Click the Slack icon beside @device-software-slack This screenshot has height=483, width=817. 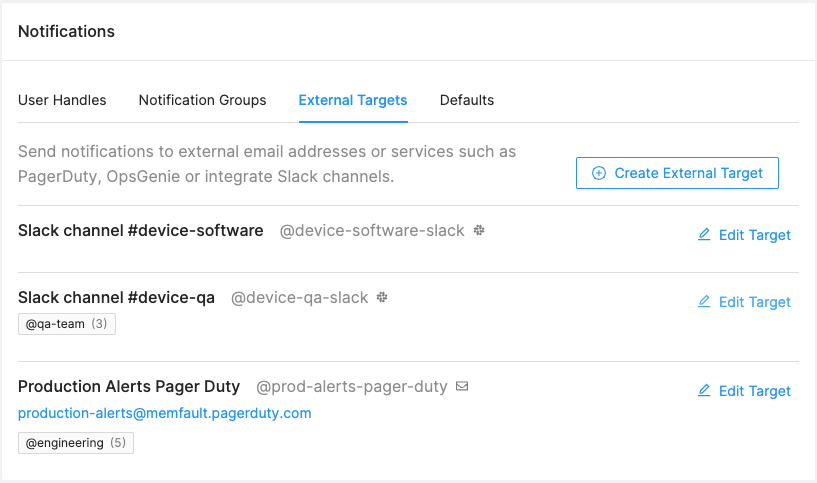click(x=480, y=231)
